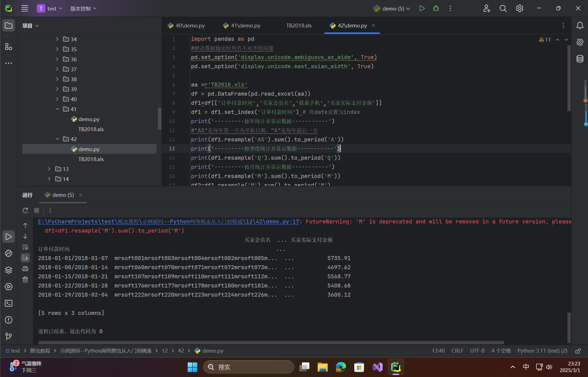Screen dimensions: 588x377
Task: Collapse the folder named 42
Action: tap(57, 139)
